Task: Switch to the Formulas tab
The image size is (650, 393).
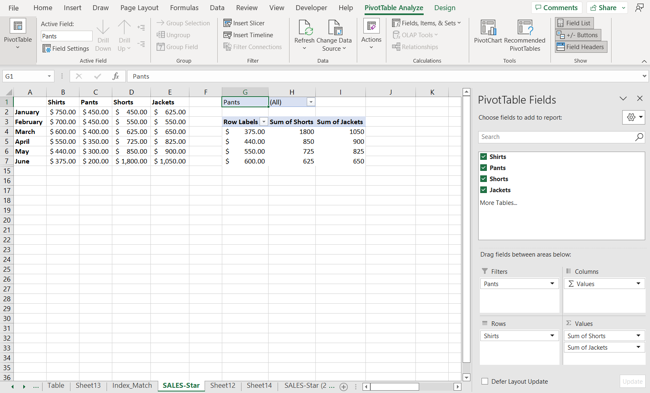Action: pyautogui.click(x=184, y=7)
